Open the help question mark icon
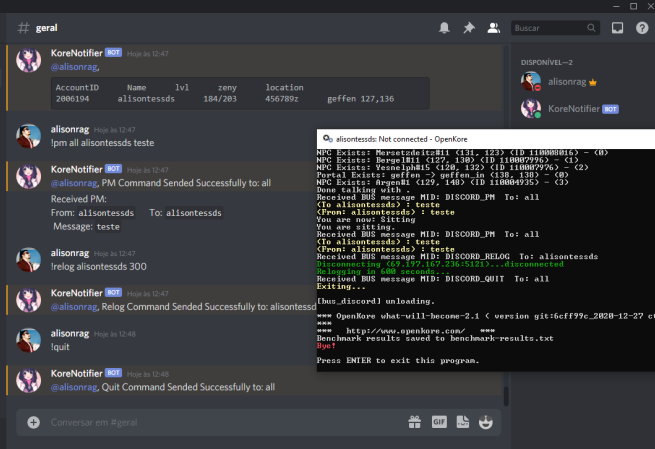Viewport: 655px width, 449px height. tap(642, 28)
